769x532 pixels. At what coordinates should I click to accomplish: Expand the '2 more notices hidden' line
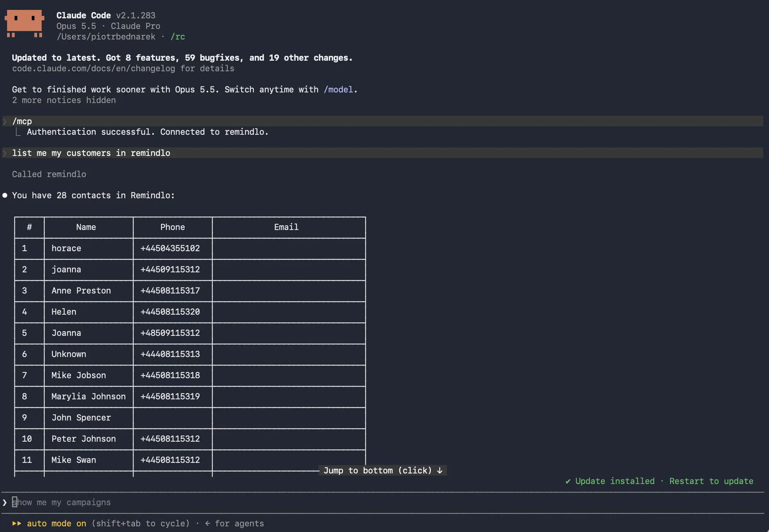[x=64, y=100]
